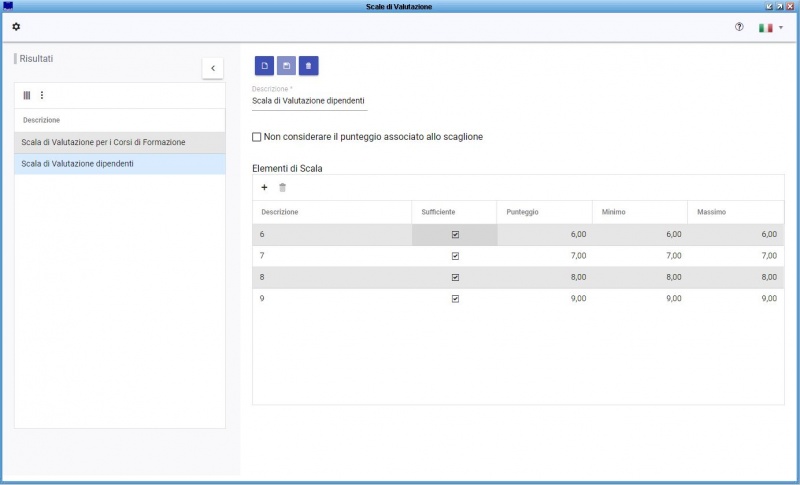This screenshot has width=800, height=485.
Task: Toggle the Sufficiente checkbox for row 8
Action: point(455,277)
